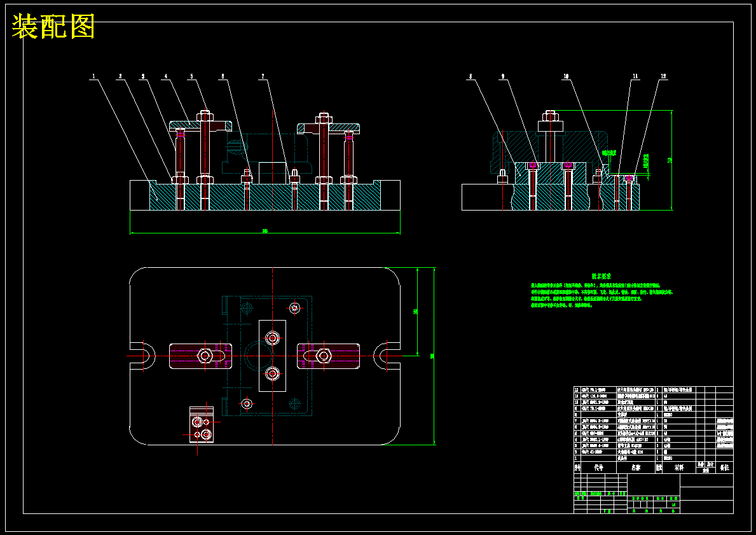
Task: Click row 12 number in parts list
Action: 576,389
